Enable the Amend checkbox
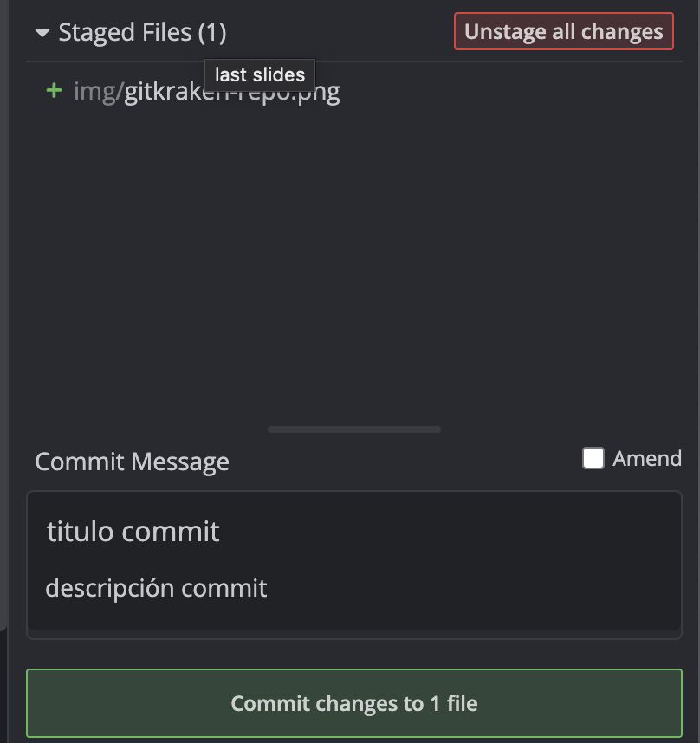Image resolution: width=700 pixels, height=743 pixels. point(593,458)
